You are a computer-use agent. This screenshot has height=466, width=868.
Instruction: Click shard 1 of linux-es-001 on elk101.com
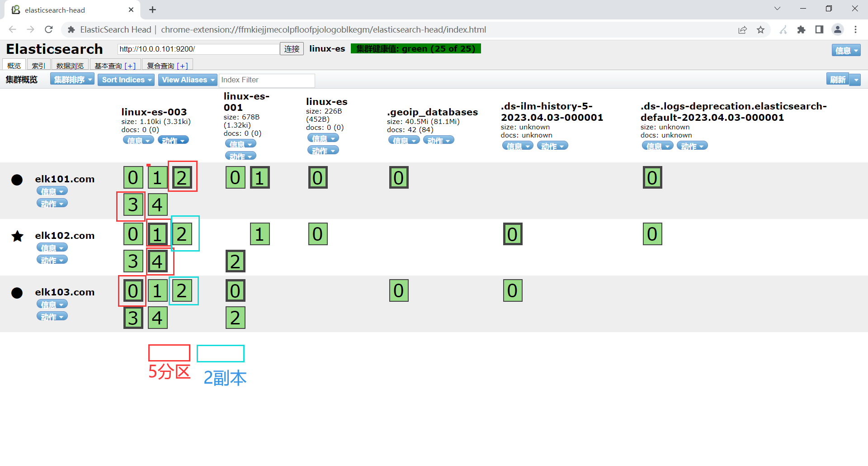point(259,177)
